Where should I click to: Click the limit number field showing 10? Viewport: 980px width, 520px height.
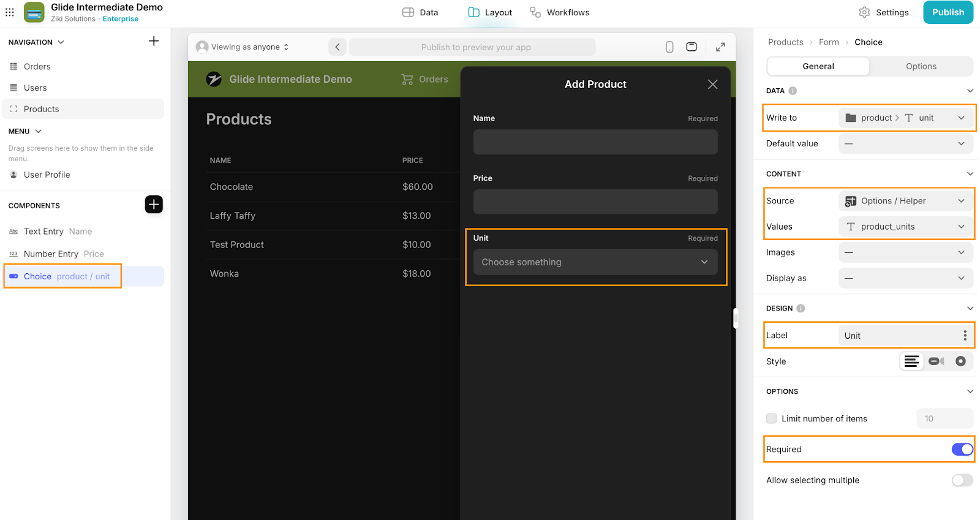coord(944,419)
